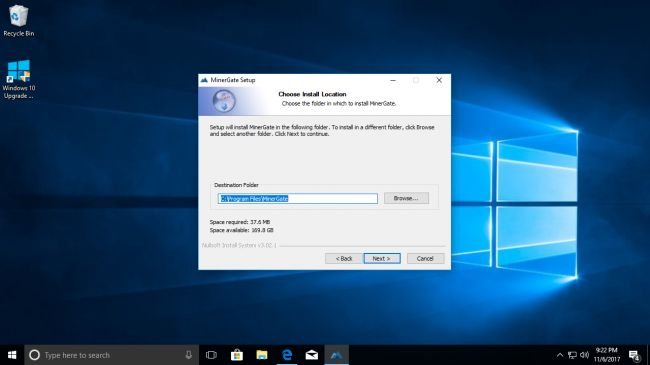The image size is (650, 365).
Task: Click the MinerGate taskbar icon
Action: (337, 355)
